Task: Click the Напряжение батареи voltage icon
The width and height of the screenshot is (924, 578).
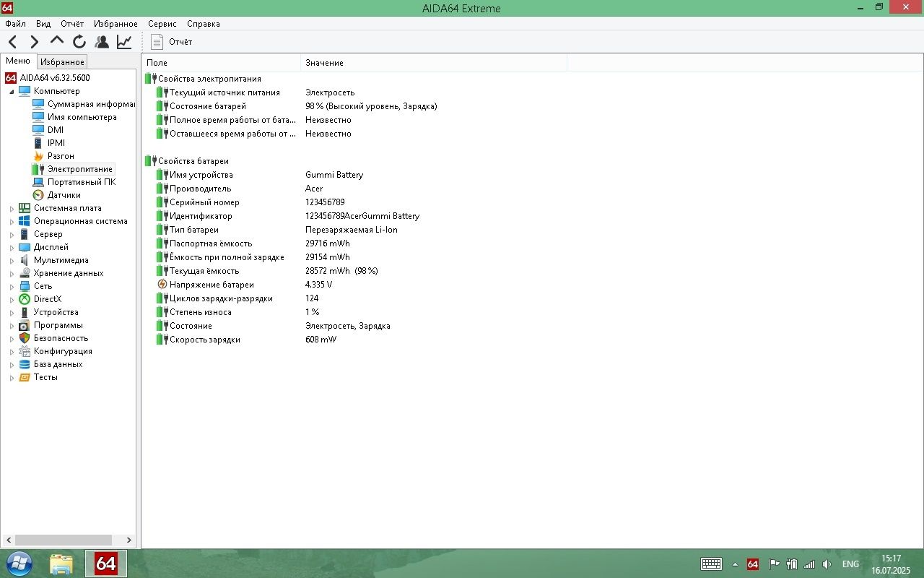Action: (x=162, y=285)
